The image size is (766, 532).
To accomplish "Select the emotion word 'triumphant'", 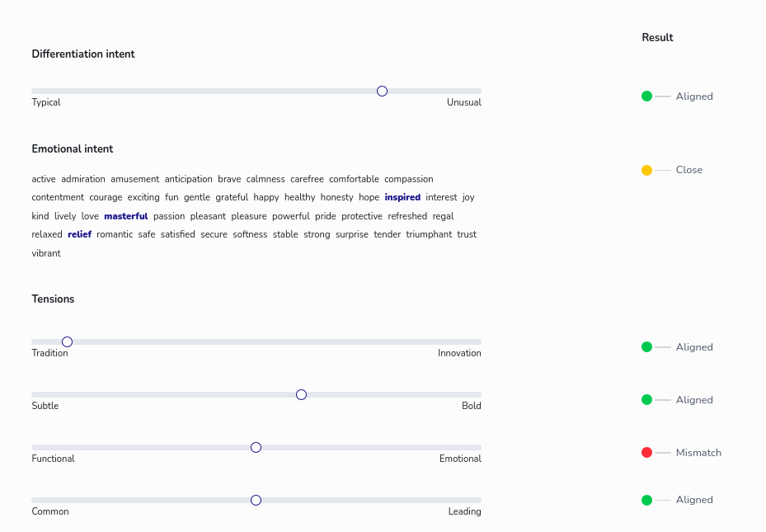I will click(429, 234).
